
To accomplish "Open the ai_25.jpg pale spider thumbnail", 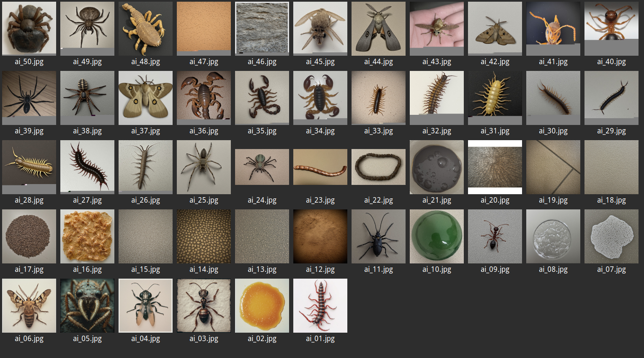I will pyautogui.click(x=204, y=167).
